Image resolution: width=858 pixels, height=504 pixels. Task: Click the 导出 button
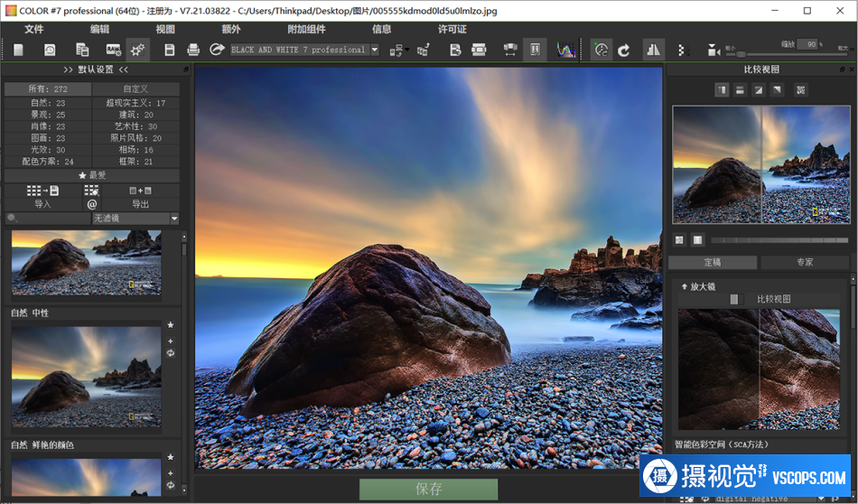pyautogui.click(x=140, y=204)
